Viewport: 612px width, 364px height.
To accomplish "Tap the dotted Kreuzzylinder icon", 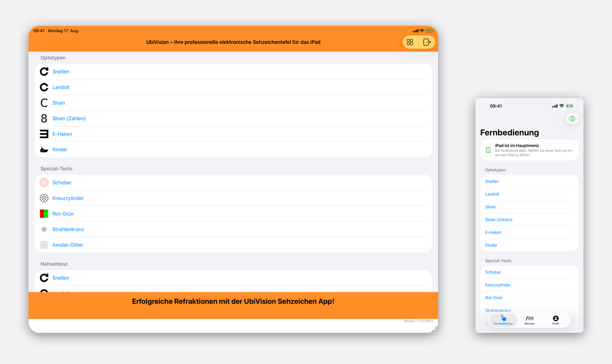I will (44, 198).
